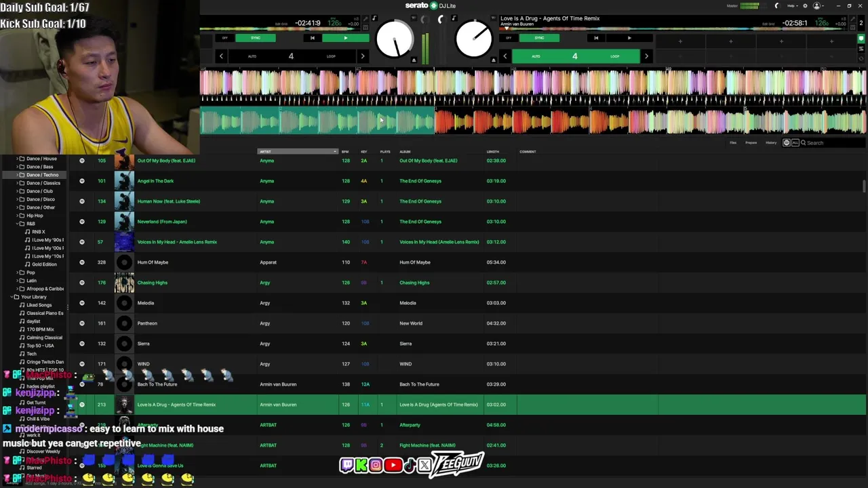This screenshot has height=488, width=868.
Task: Click the left deck key note icon
Action: tap(374, 18)
